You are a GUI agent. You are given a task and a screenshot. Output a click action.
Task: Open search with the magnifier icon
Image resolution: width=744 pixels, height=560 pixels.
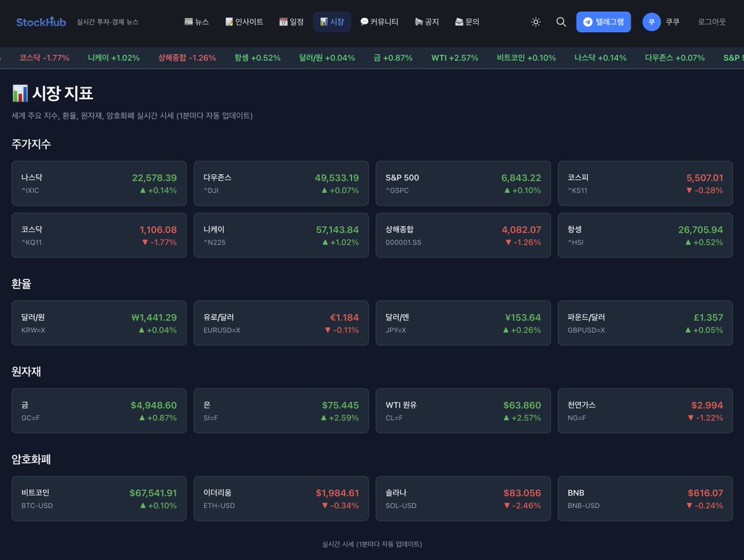[x=561, y=22]
